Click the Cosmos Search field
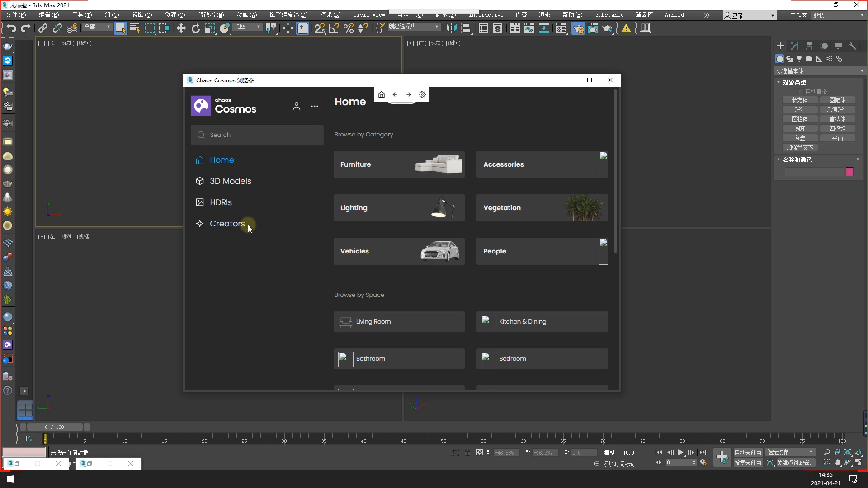The image size is (868, 488). (257, 135)
